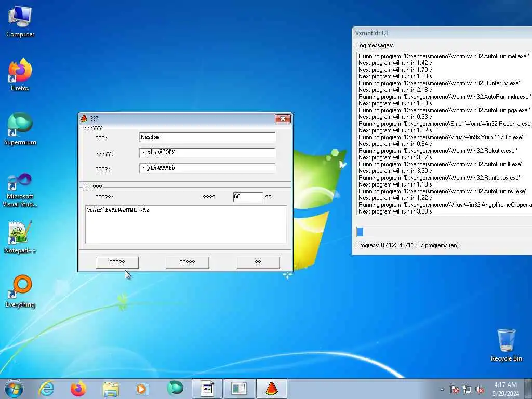Click the middle ????? button in the dialog
Image resolution: width=532 pixels, height=399 pixels.
(187, 262)
